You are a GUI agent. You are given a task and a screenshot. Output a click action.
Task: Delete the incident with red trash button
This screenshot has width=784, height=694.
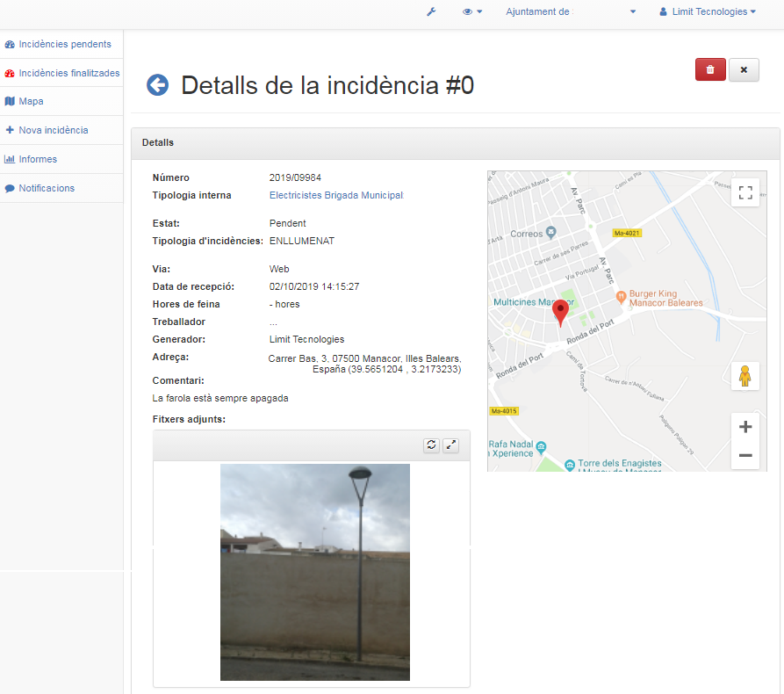(710, 69)
